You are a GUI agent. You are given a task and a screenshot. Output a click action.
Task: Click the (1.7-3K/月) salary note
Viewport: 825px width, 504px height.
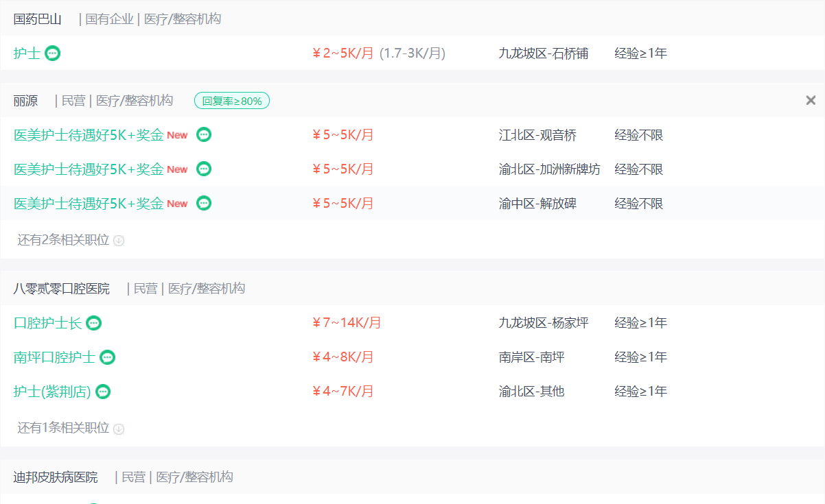point(412,53)
